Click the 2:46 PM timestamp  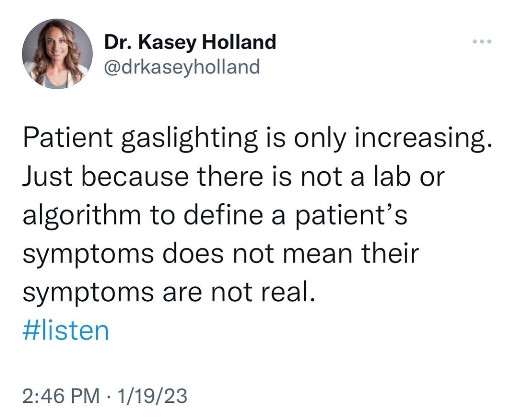[61, 395]
